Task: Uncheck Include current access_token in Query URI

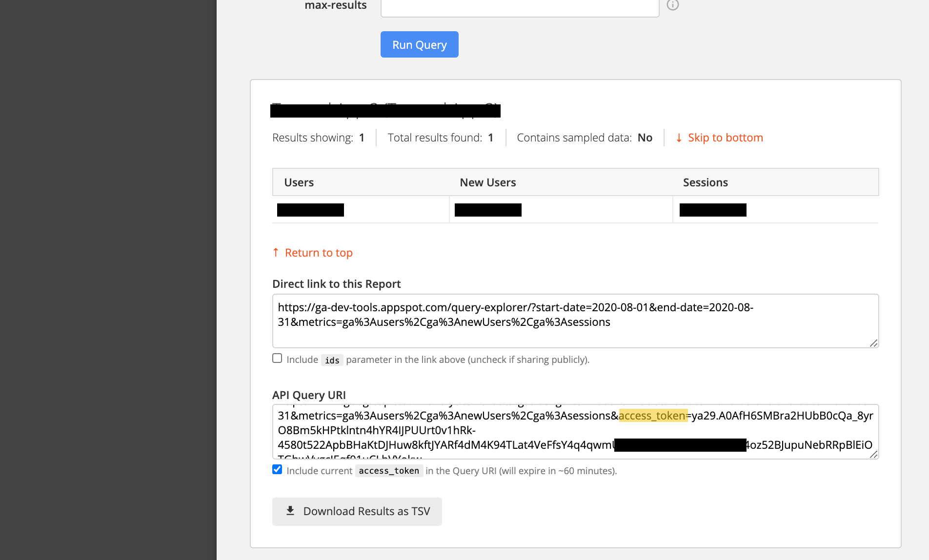Action: tap(277, 469)
